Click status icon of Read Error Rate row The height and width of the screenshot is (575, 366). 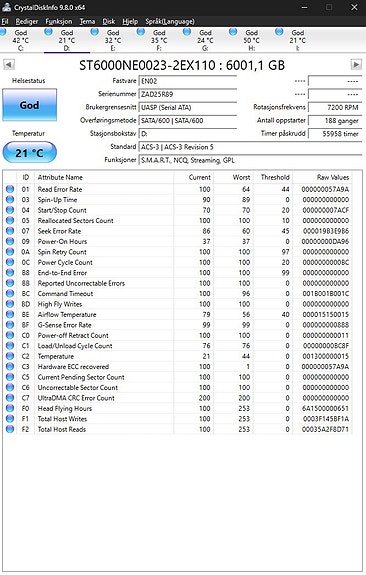pos(10,189)
